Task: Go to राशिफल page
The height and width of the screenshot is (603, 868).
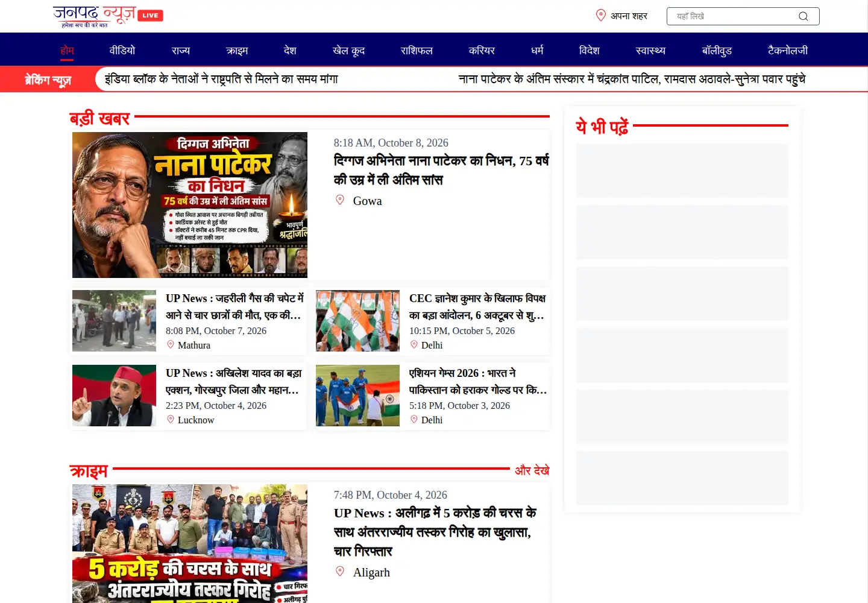Action: click(417, 50)
